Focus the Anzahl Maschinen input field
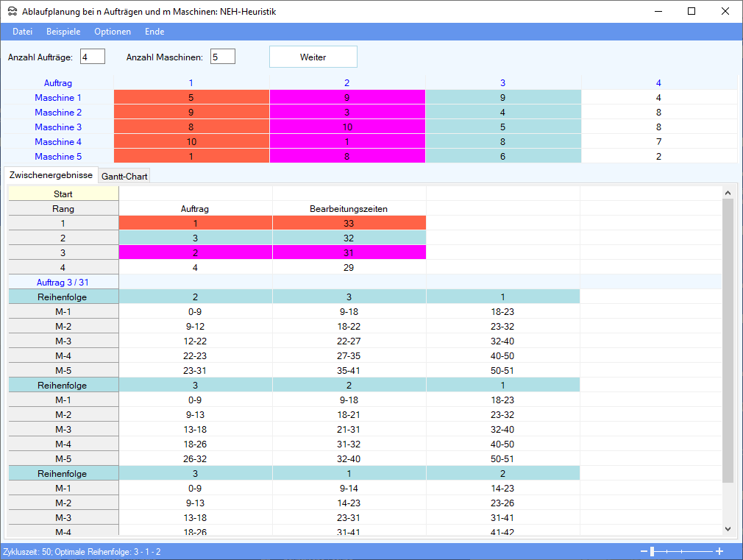The image size is (743, 560). [x=222, y=57]
